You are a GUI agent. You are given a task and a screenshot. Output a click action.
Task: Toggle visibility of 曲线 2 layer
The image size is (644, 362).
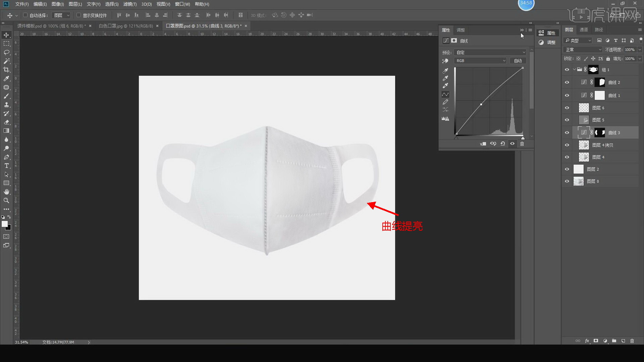567,82
